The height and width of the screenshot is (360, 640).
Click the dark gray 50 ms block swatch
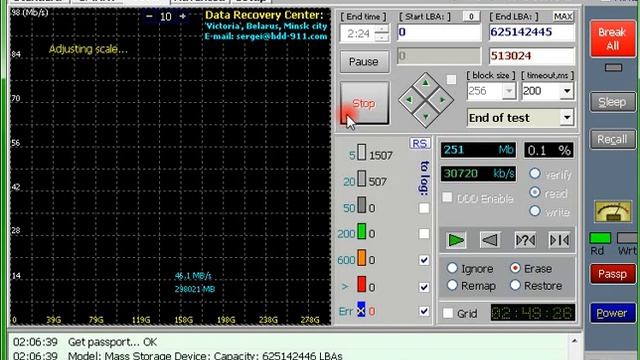pyautogui.click(x=362, y=205)
